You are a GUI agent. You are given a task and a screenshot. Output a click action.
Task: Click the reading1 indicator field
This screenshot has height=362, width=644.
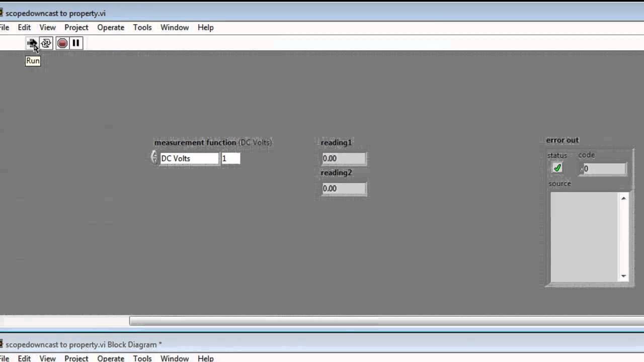[x=344, y=158]
